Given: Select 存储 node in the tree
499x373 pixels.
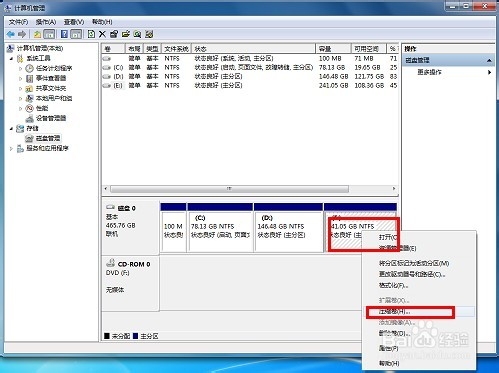Looking at the screenshot, I should 32,128.
